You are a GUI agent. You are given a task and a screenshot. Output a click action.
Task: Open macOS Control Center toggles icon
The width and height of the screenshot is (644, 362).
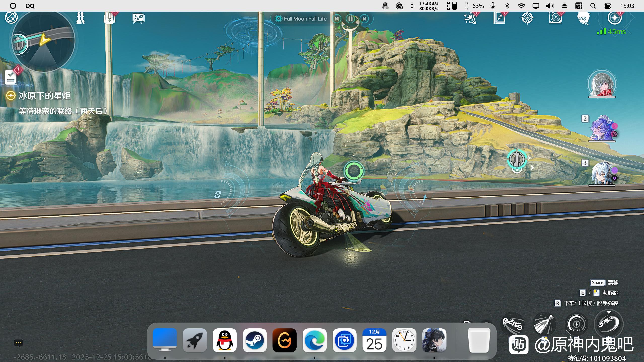607,6
